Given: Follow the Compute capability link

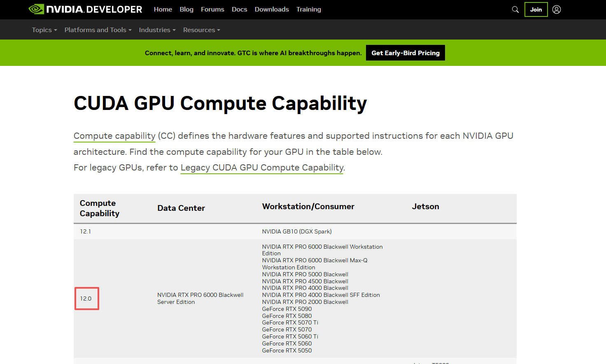Looking at the screenshot, I should point(114,136).
